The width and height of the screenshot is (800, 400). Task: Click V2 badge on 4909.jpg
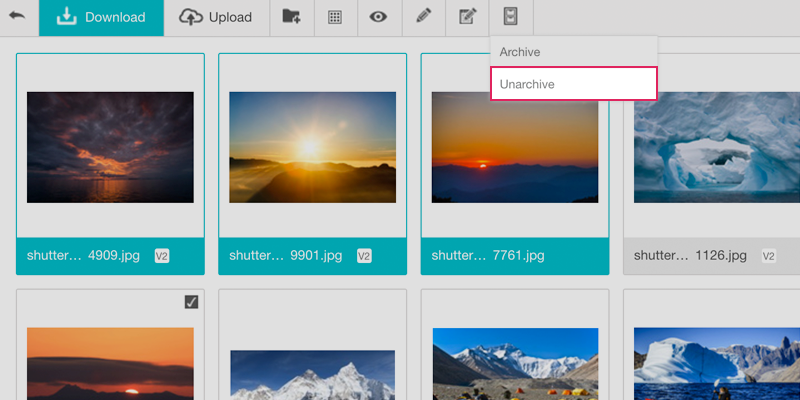[162, 256]
